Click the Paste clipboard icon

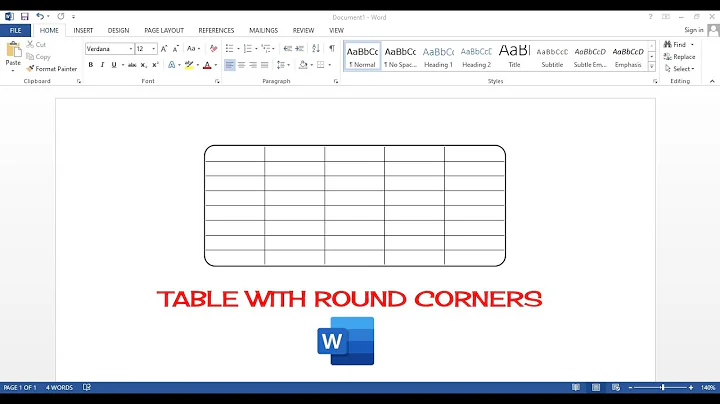point(13,49)
